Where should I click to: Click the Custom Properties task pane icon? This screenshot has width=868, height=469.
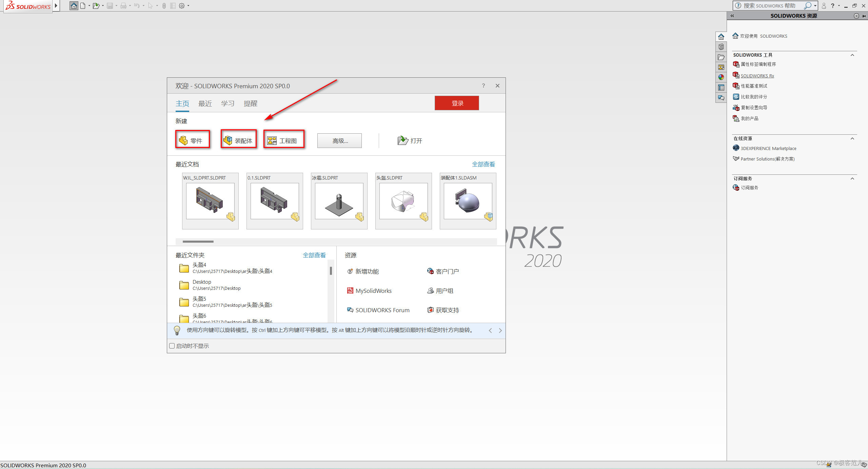[721, 88]
